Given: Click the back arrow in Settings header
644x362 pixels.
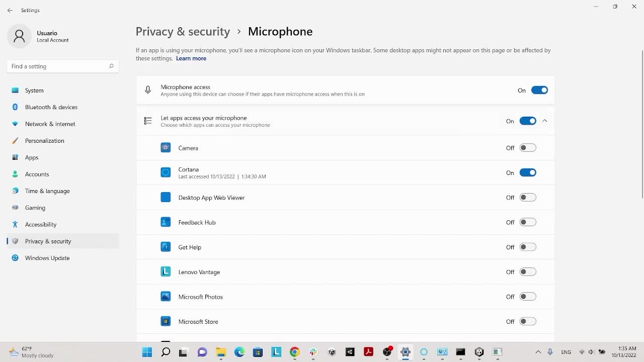Looking at the screenshot, I should tap(10, 10).
